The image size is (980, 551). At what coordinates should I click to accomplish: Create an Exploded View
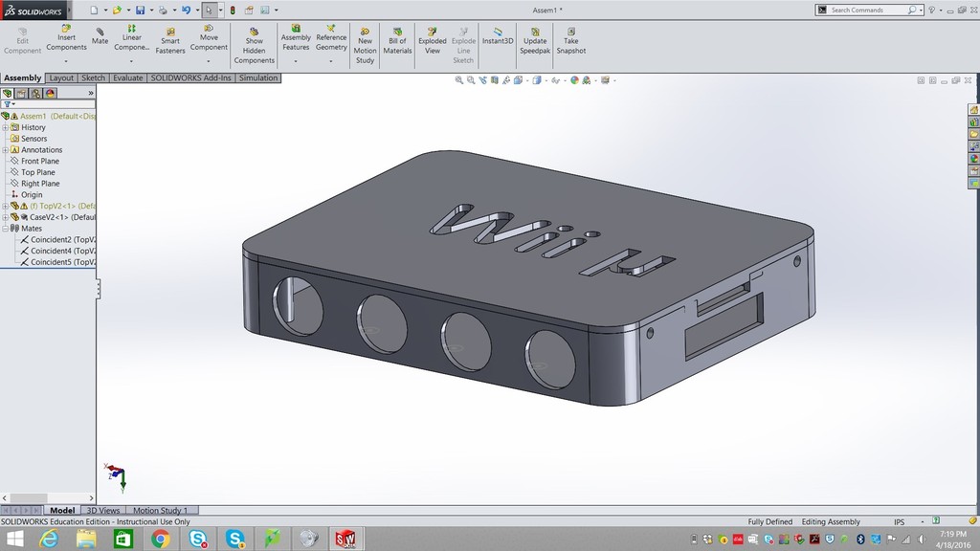[x=433, y=40]
